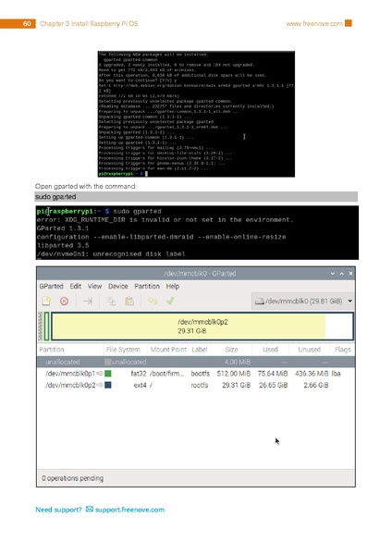Click the fat32 file system cell

click(139, 374)
